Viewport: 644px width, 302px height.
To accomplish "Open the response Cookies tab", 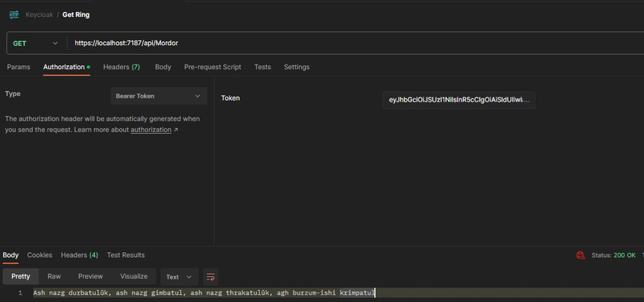I will click(x=39, y=255).
